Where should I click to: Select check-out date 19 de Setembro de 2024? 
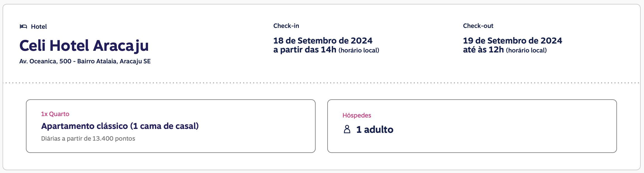tap(512, 41)
